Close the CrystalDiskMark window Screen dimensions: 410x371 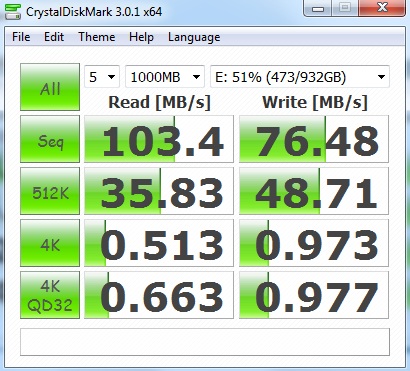(x=382, y=8)
